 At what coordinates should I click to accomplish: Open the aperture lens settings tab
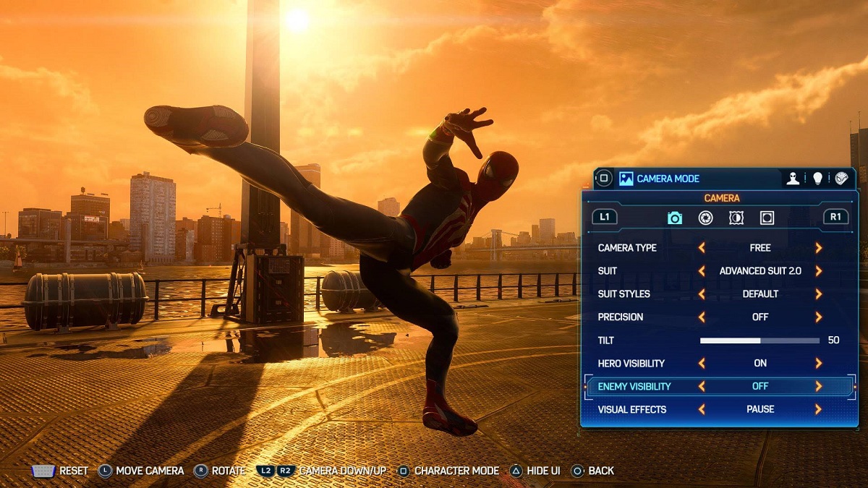click(x=705, y=218)
